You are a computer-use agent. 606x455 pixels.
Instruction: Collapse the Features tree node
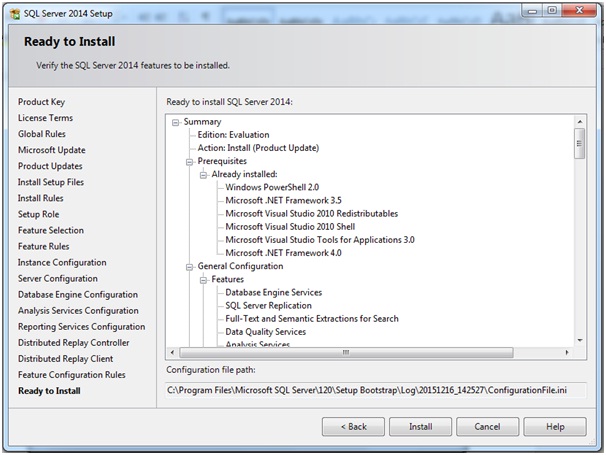(203, 280)
